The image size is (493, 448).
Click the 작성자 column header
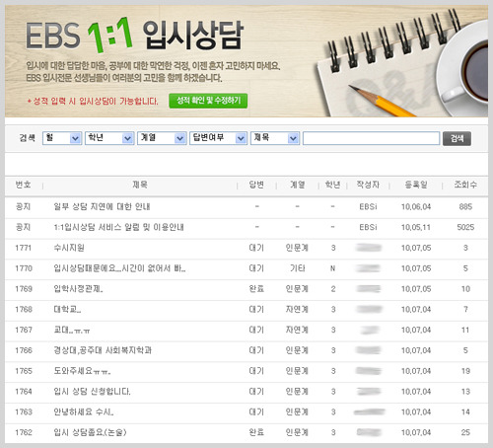click(x=368, y=185)
